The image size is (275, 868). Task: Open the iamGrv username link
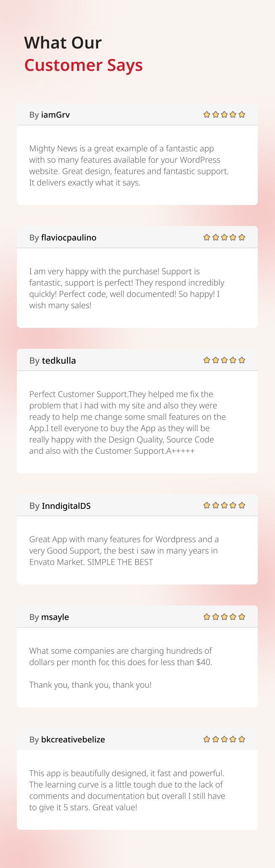pyautogui.click(x=55, y=115)
